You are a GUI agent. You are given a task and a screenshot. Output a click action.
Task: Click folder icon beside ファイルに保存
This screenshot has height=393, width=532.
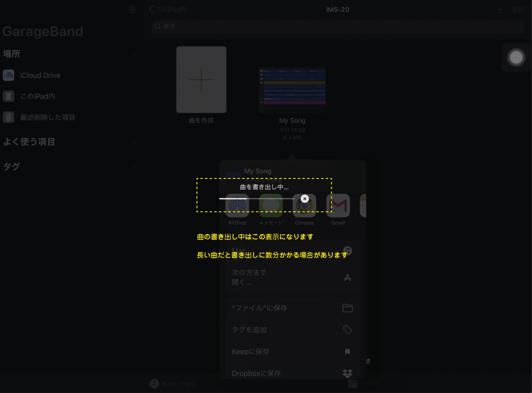348,308
